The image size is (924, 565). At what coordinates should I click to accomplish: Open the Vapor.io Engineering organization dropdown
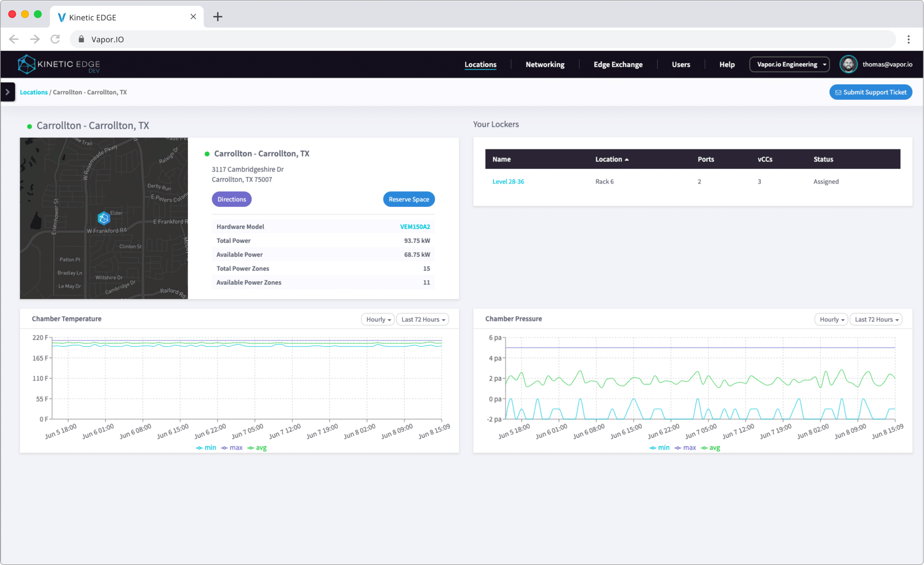click(789, 65)
